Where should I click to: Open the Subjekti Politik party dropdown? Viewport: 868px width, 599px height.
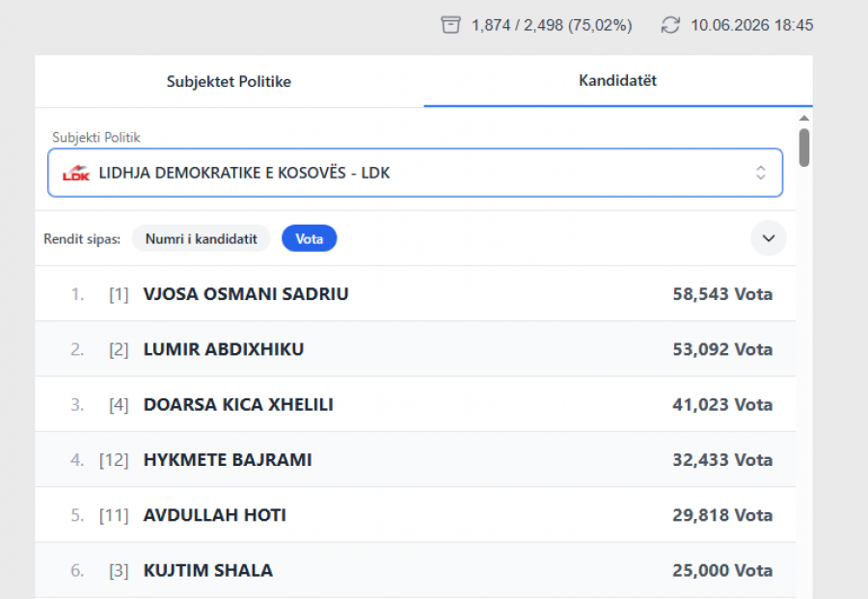pyautogui.click(x=415, y=173)
